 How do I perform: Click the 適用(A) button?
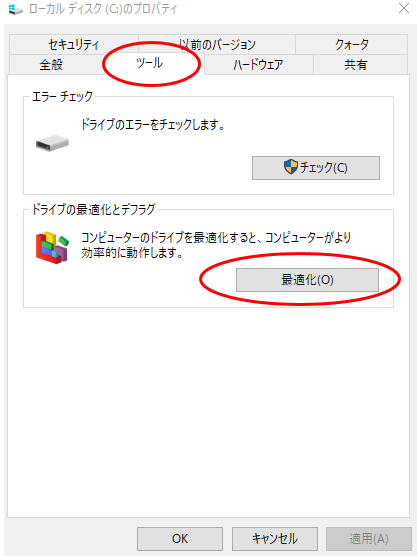pos(369,539)
